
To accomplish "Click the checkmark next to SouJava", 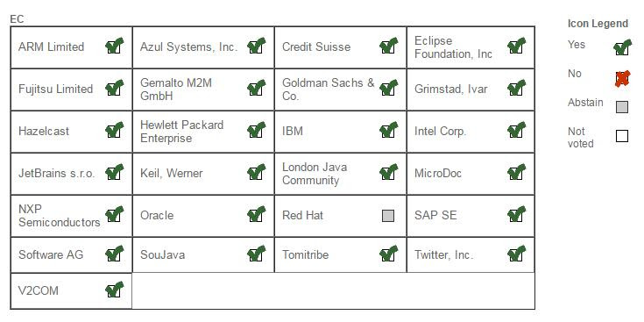I will (256, 254).
